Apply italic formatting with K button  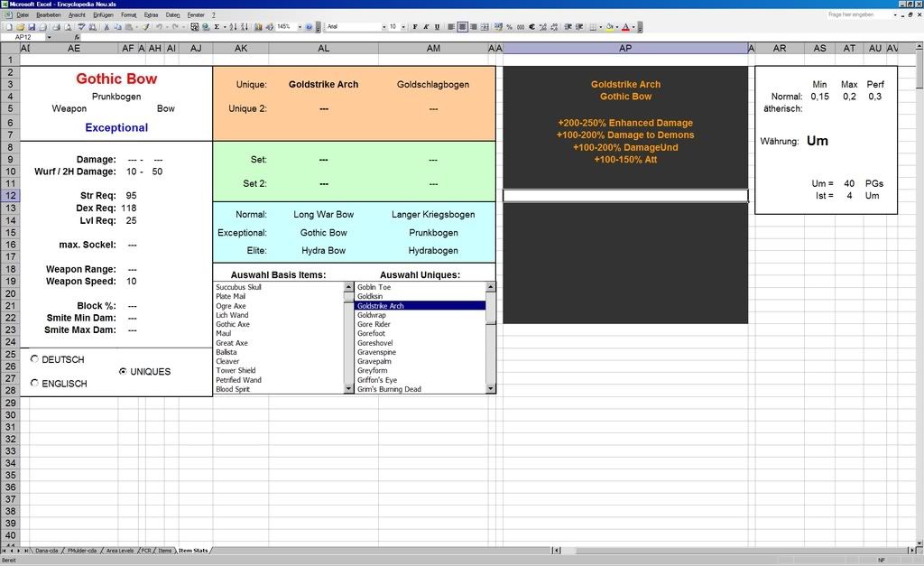click(426, 26)
